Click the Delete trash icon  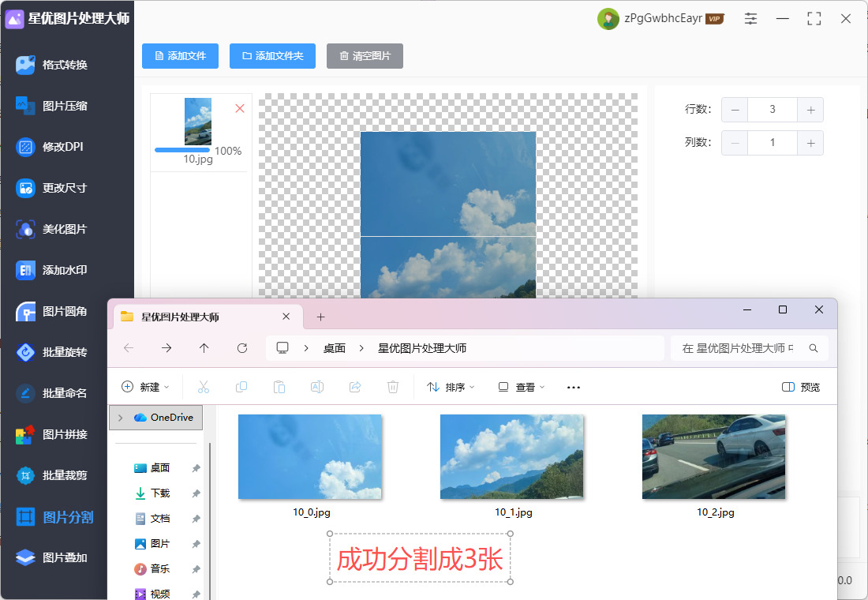[x=392, y=387]
